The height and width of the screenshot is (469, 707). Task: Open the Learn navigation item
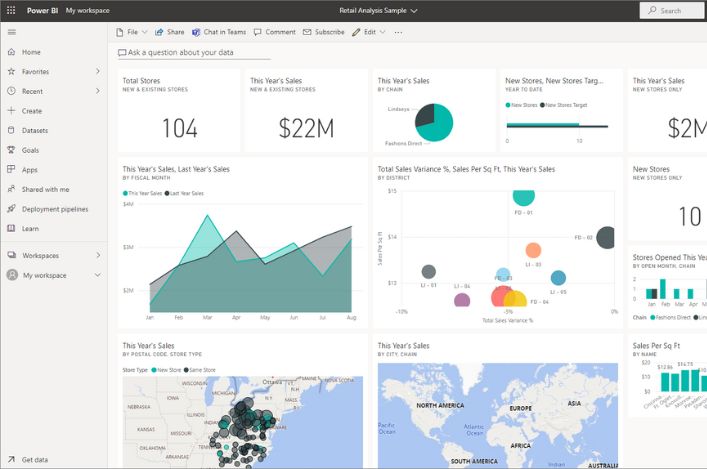click(54, 229)
